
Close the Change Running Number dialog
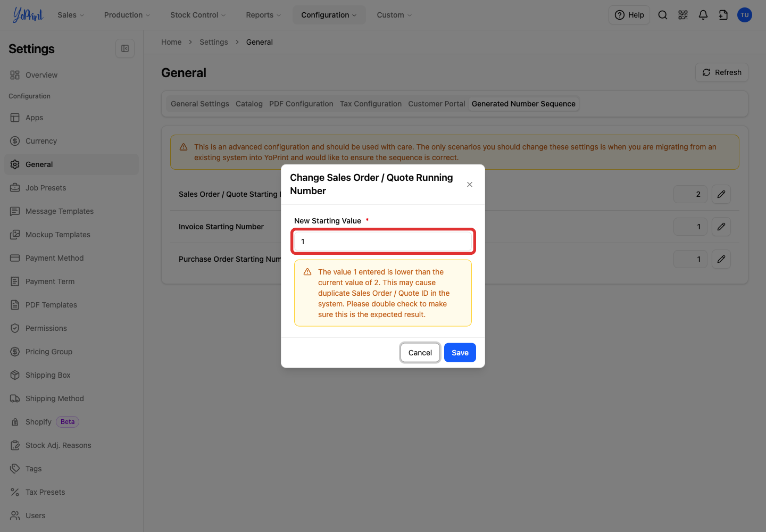click(470, 185)
